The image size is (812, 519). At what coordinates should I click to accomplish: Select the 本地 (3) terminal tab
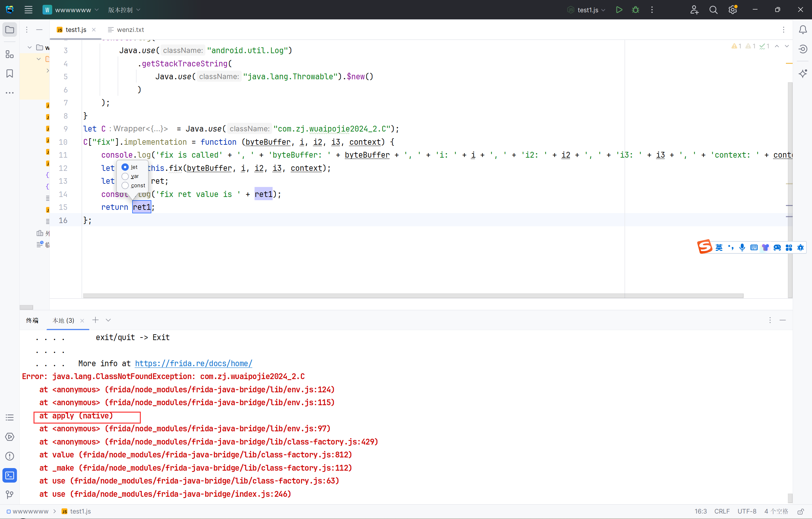point(63,320)
